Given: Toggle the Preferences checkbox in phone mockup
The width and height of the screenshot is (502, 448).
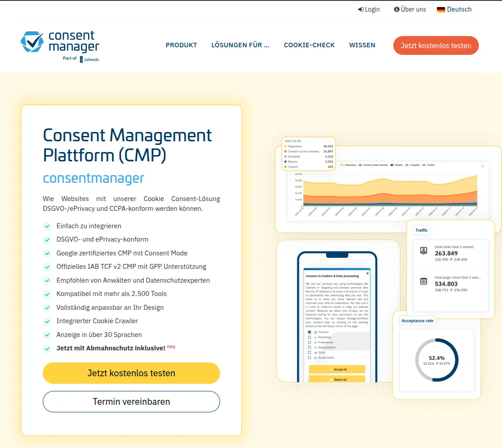Looking at the screenshot, I should tap(309, 342).
